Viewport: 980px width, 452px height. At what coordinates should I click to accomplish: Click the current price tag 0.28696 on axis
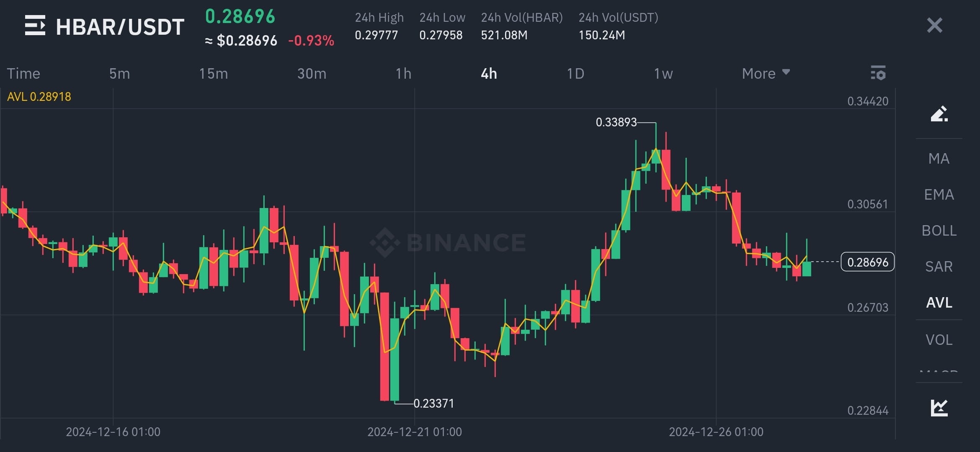(x=868, y=262)
